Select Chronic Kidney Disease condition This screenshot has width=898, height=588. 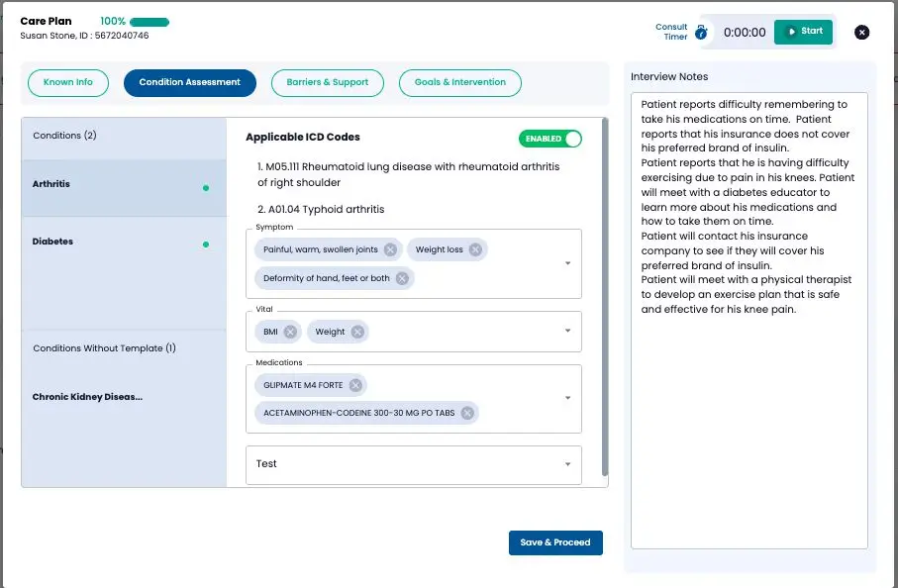[x=88, y=397]
